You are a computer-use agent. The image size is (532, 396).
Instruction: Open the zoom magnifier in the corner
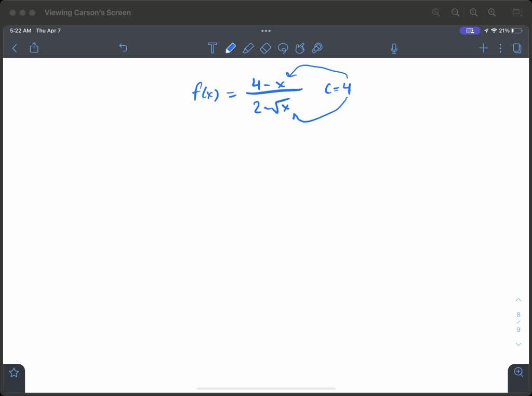pos(518,372)
